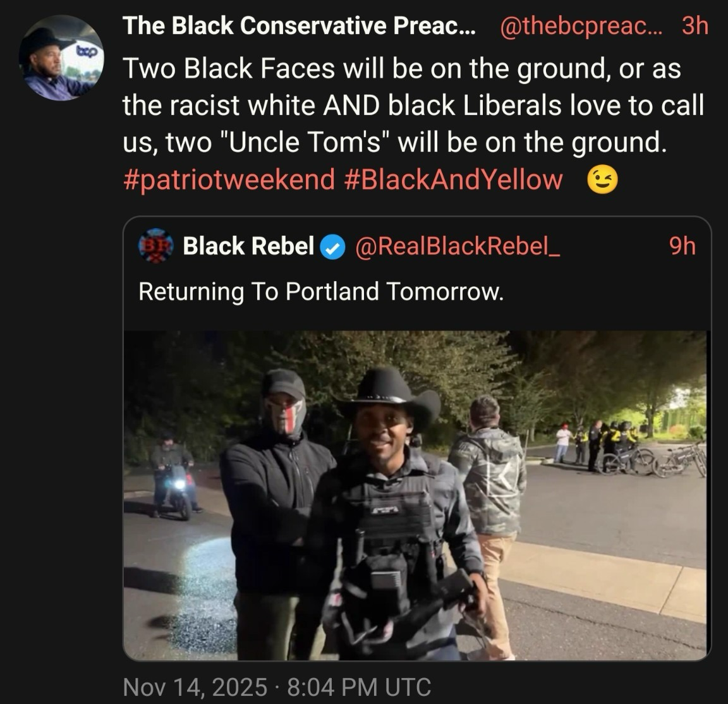This screenshot has height=704, width=728.
Task: Open The Black Conservative Preacher display name
Action: tap(300, 26)
